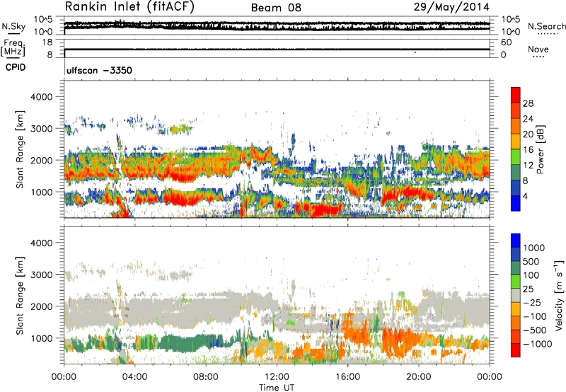Click the 'Freq. [MHz]' axis label
This screenshot has width=566, height=392.
13,48
